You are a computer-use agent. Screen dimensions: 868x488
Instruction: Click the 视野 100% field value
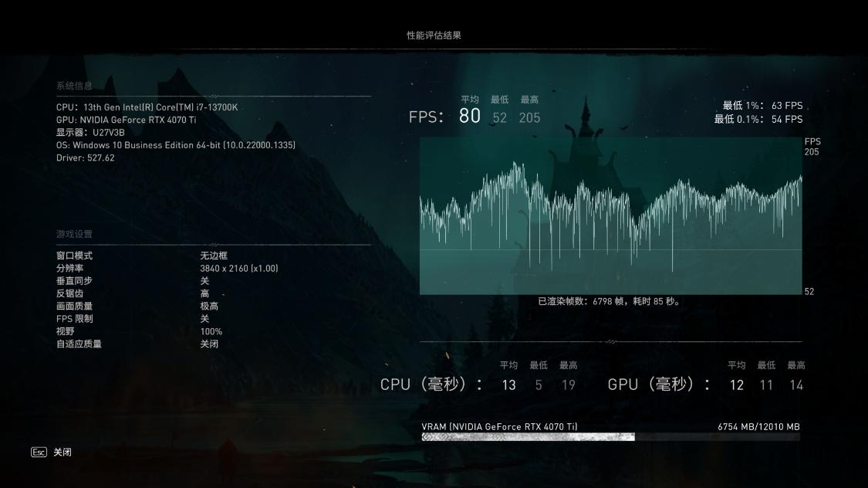coord(210,330)
